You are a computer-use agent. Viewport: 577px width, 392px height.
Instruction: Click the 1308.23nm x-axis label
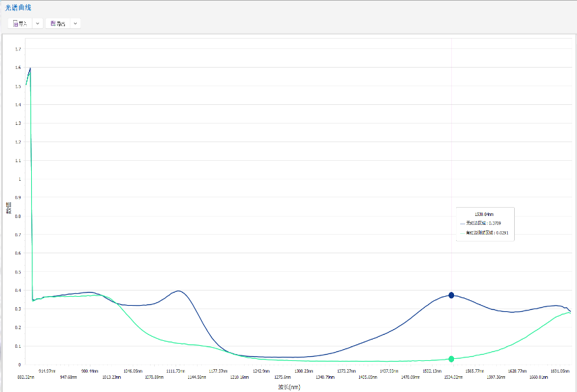(304, 371)
